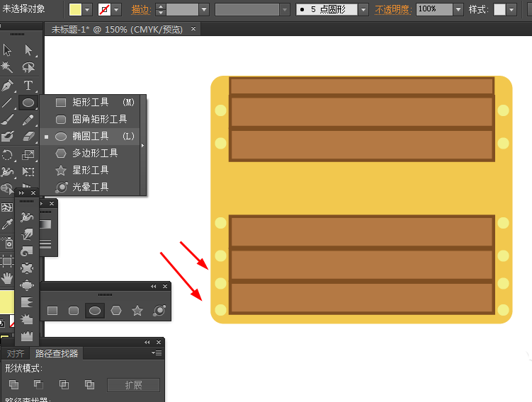
Task: Collapse the floating shape tools panel
Action: 154,287
